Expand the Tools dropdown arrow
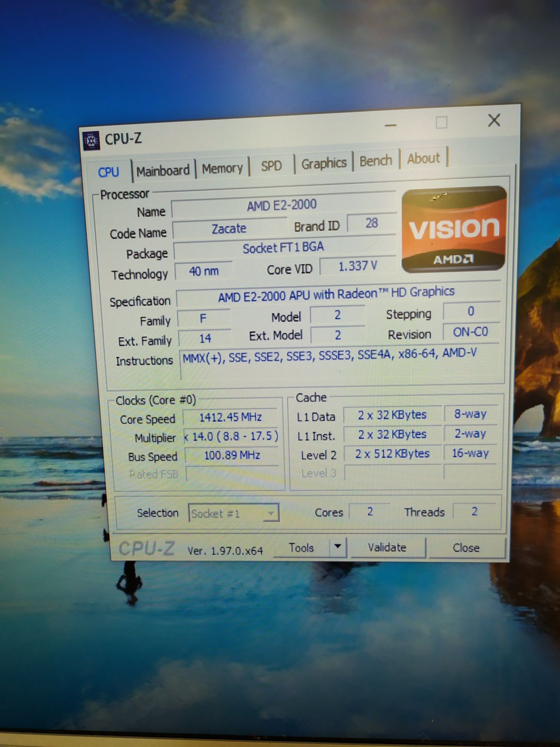The height and width of the screenshot is (747, 560). click(338, 546)
